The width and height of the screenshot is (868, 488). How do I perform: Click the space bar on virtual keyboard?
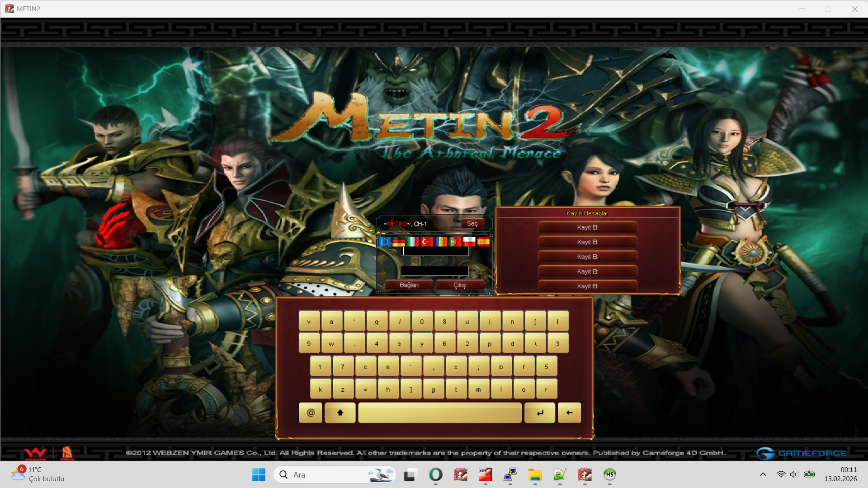tap(440, 413)
